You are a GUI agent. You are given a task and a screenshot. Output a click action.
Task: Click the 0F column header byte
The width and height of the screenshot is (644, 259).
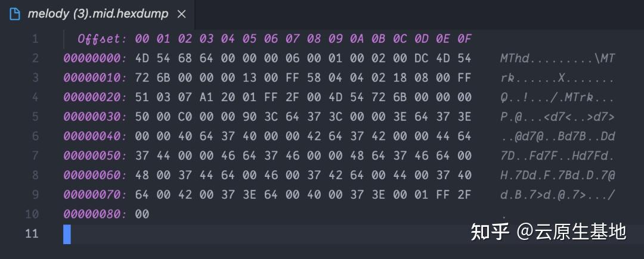(464, 39)
